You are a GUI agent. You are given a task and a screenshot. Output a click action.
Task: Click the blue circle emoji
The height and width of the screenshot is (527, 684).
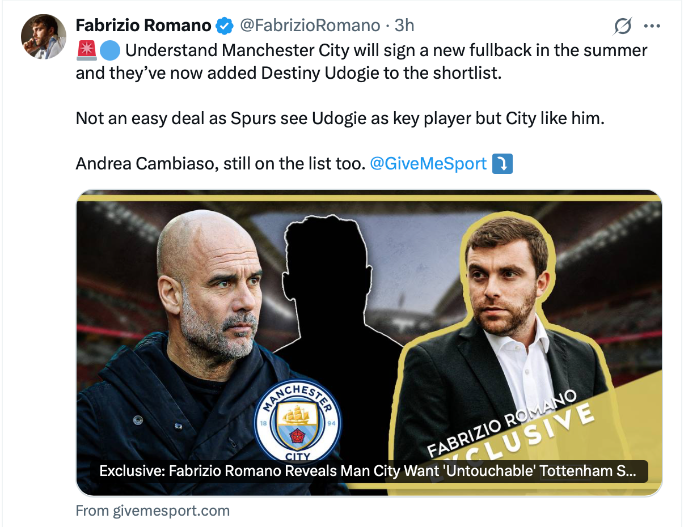coord(109,49)
